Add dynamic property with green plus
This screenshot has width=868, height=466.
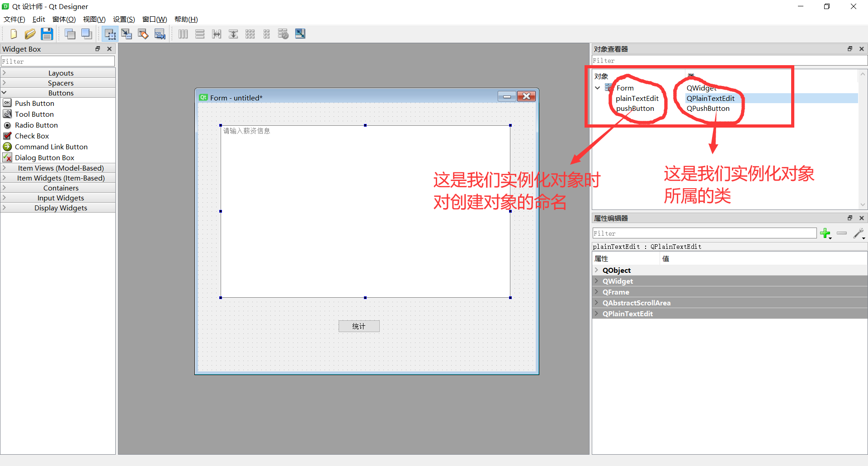coord(826,233)
